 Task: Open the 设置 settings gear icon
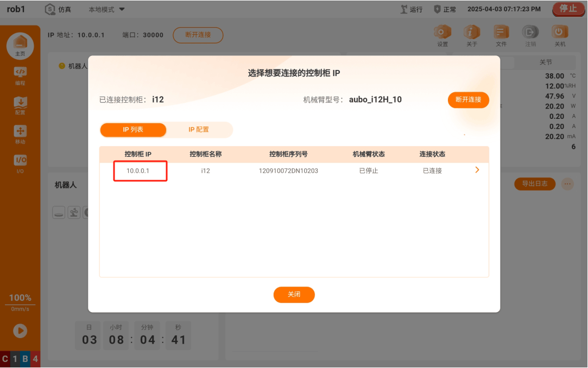coord(442,36)
